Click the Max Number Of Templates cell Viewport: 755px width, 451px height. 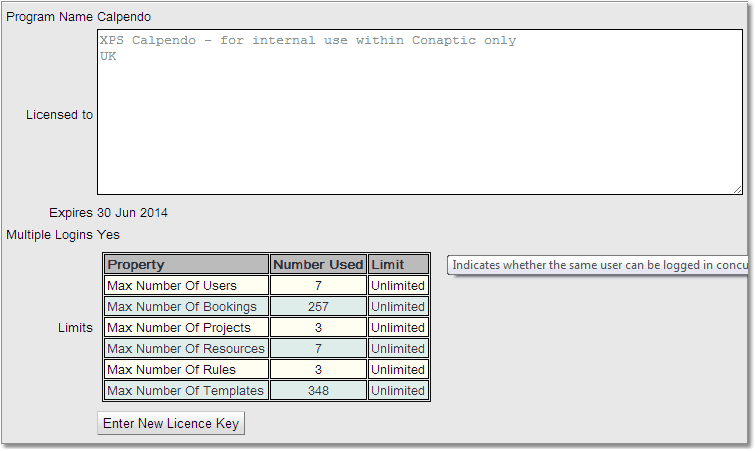[x=186, y=391]
